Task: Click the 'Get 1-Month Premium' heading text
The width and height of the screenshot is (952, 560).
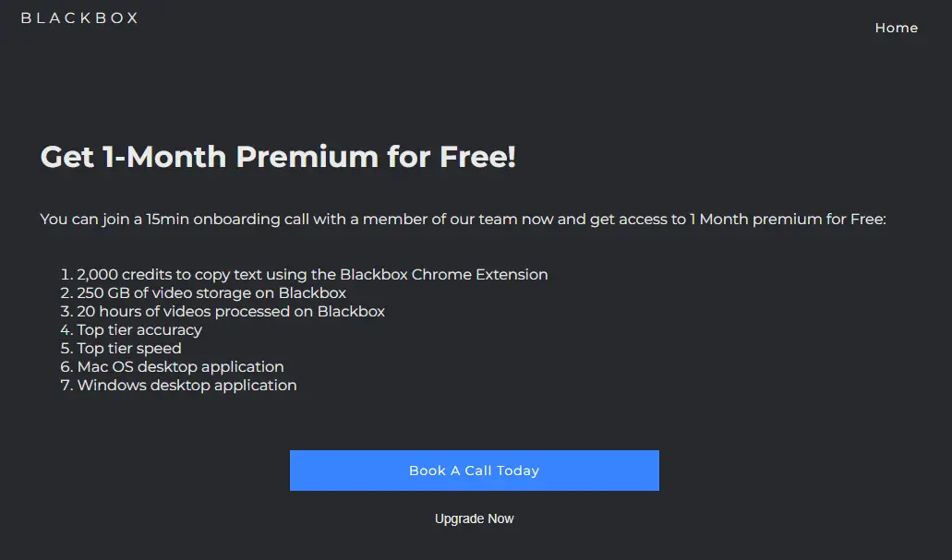Action: [x=211, y=157]
